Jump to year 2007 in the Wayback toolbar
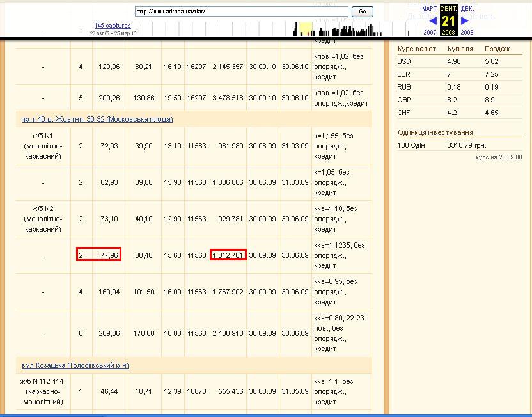 pyautogui.click(x=430, y=32)
